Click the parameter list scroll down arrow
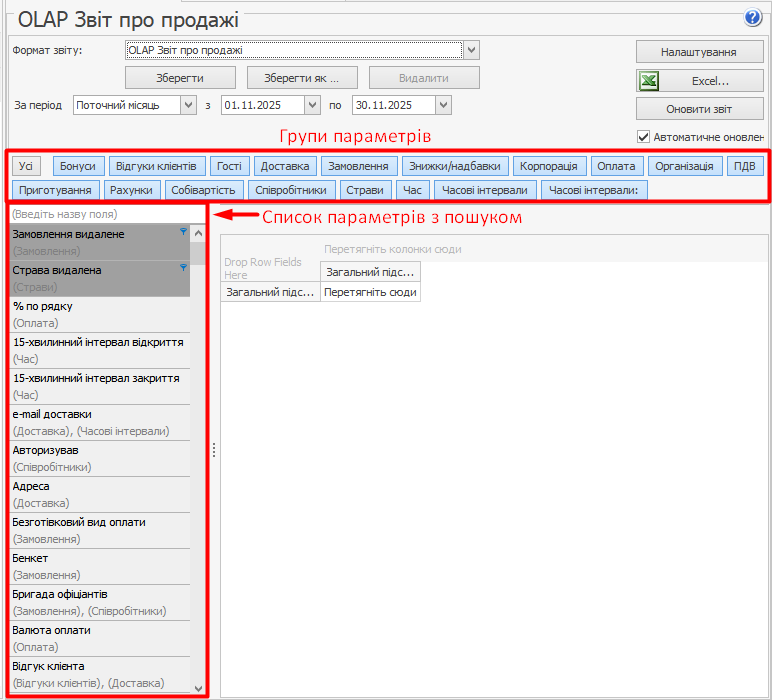Viewport: 772px width, 700px height. (198, 687)
